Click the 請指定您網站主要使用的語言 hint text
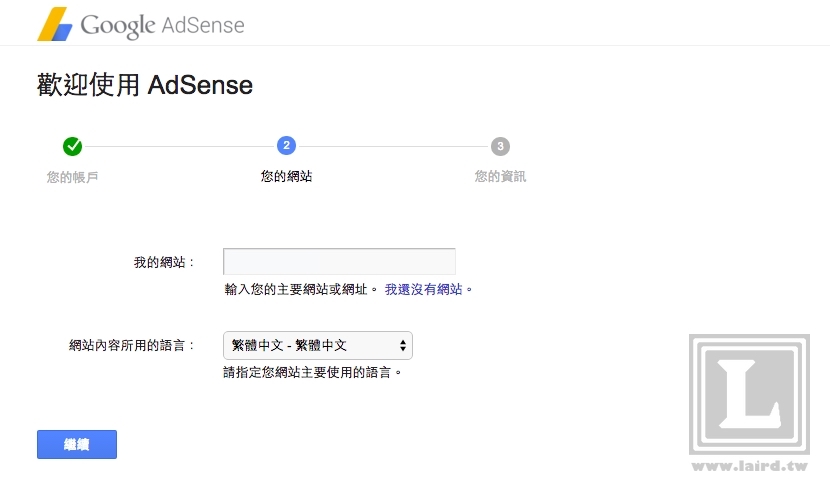This screenshot has width=830, height=489. click(312, 372)
